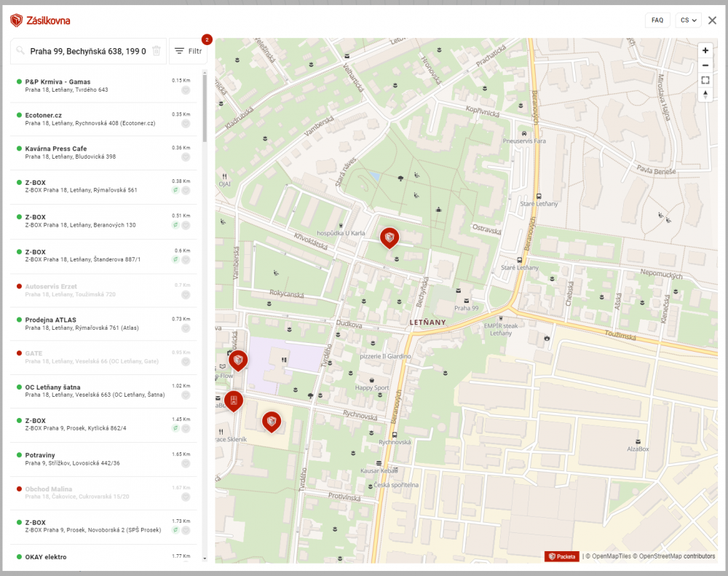Screen dimensions: 728x576
Task: Click the EMPÍR steak Letňany label
Action: tap(501, 329)
